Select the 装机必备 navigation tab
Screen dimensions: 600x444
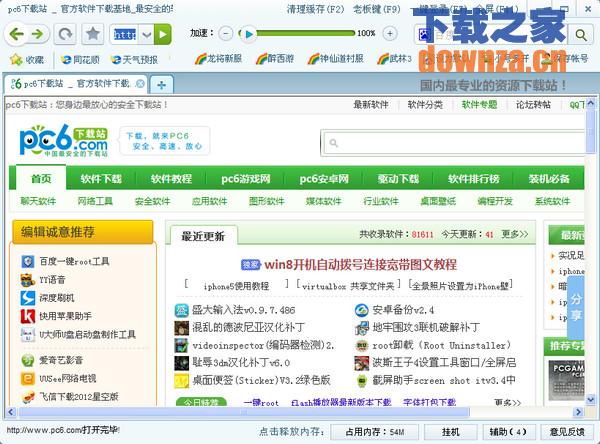pos(549,179)
